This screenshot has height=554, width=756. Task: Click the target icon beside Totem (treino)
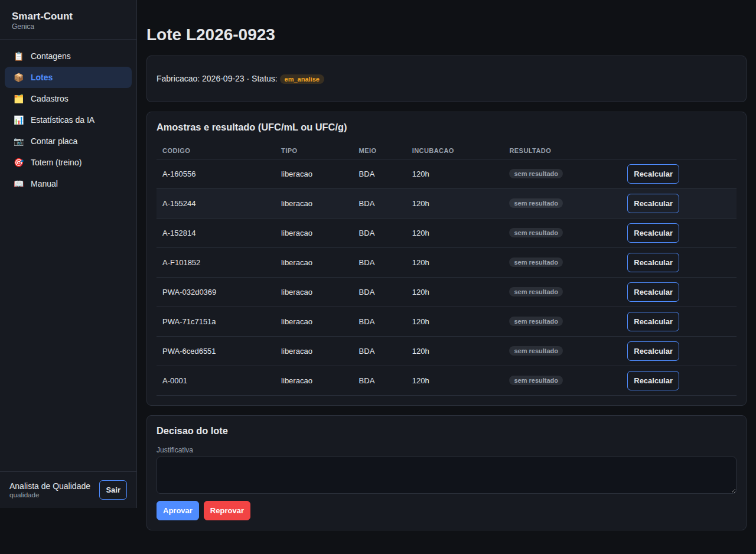[19, 162]
